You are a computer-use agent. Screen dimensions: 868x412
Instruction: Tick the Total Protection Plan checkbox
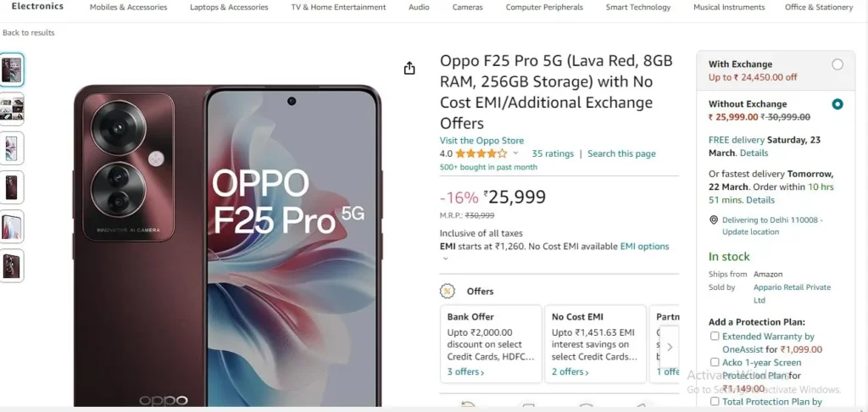pos(715,402)
